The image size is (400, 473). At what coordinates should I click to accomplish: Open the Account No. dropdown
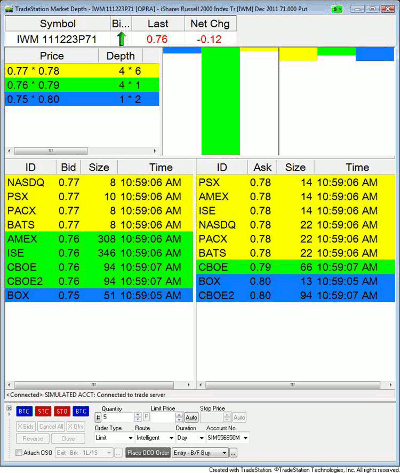pyautogui.click(x=227, y=438)
